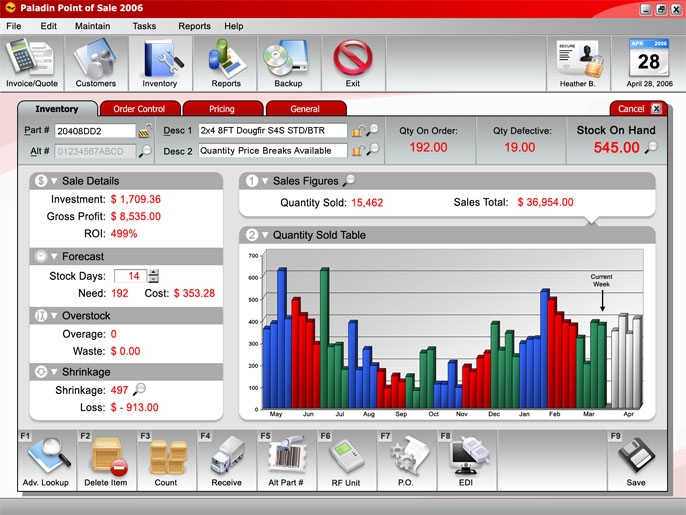Open the RF Unit F6 function
This screenshot has width=686, height=515.
pos(346,460)
